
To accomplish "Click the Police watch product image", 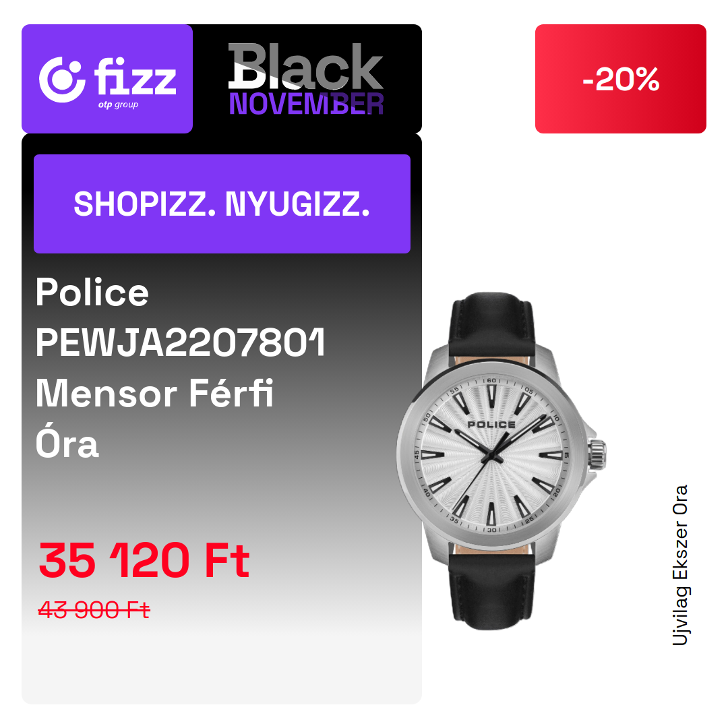I will click(x=501, y=460).
